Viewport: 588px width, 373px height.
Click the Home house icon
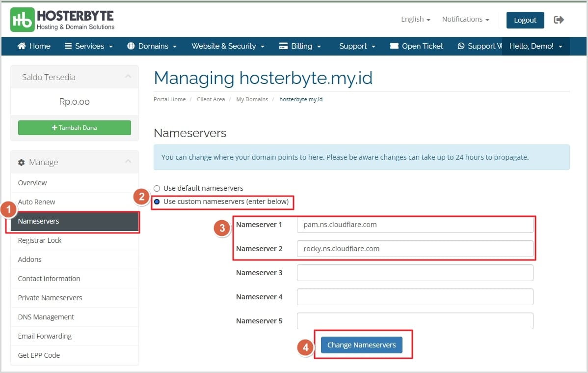(x=22, y=46)
